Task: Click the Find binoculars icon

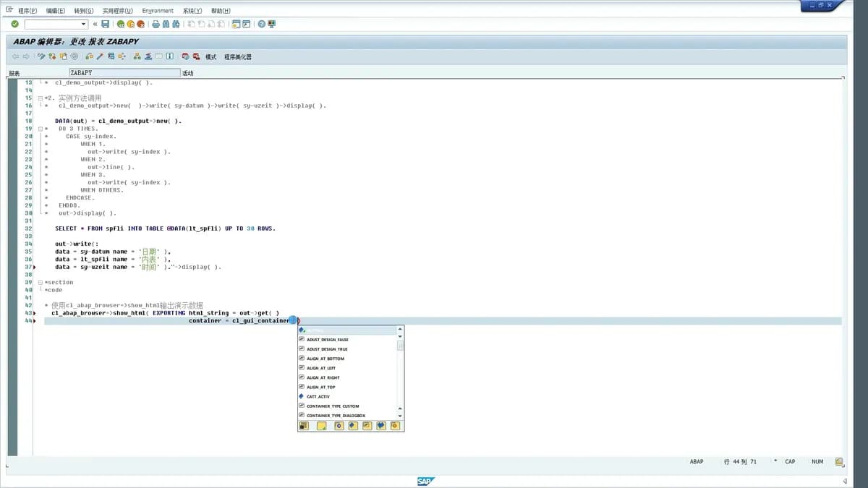Action: pos(166,24)
